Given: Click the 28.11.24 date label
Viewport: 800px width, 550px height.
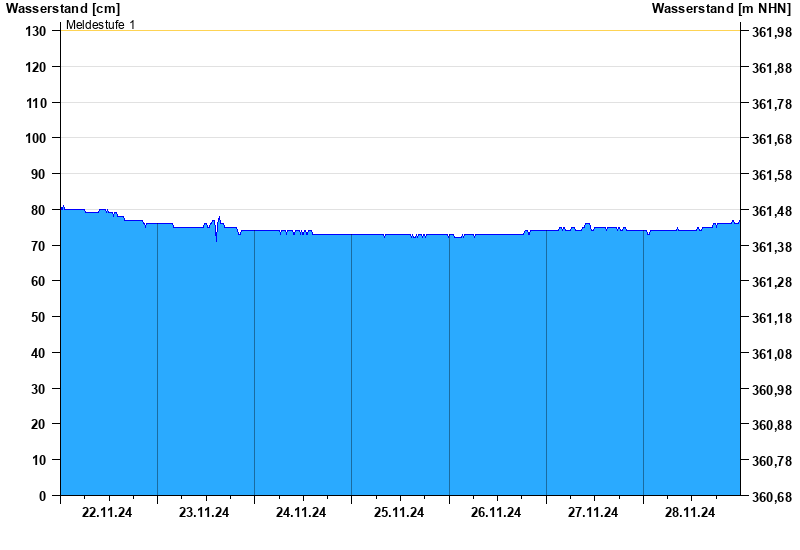Looking at the screenshot, I should (690, 513).
